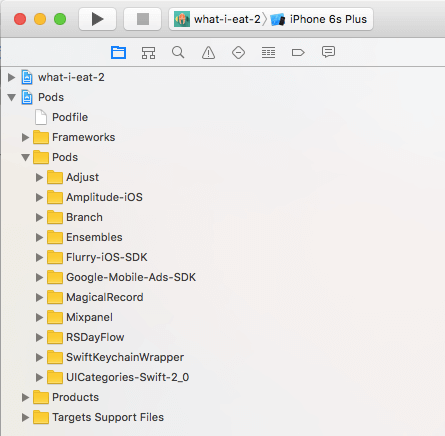Expand the Adjust pod folder
445x436 pixels.
point(39,177)
